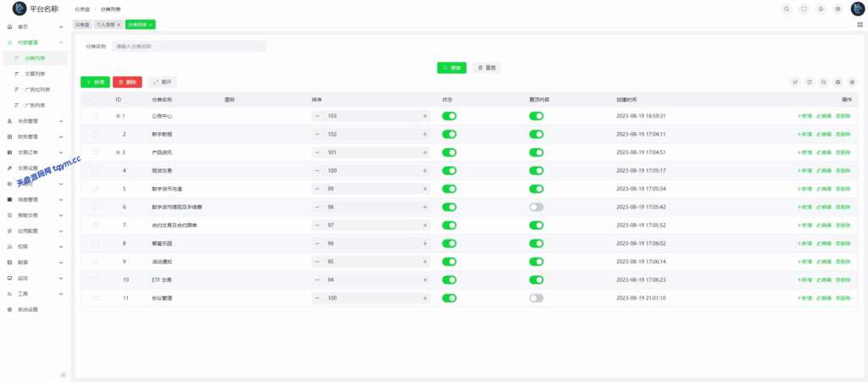Expand the 首页 sidebar menu
868x382 pixels.
pos(35,26)
